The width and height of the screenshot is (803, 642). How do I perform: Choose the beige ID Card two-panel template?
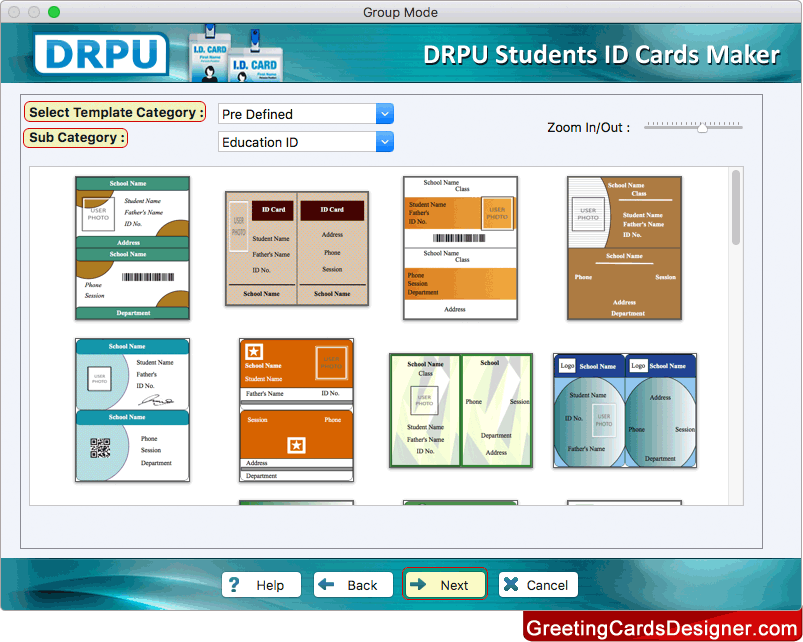(297, 249)
